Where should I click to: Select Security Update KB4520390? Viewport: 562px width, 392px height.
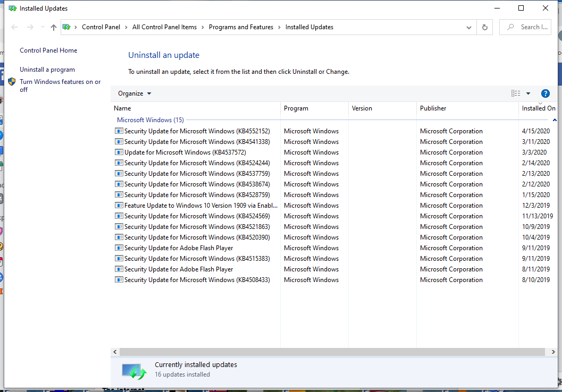pos(197,237)
